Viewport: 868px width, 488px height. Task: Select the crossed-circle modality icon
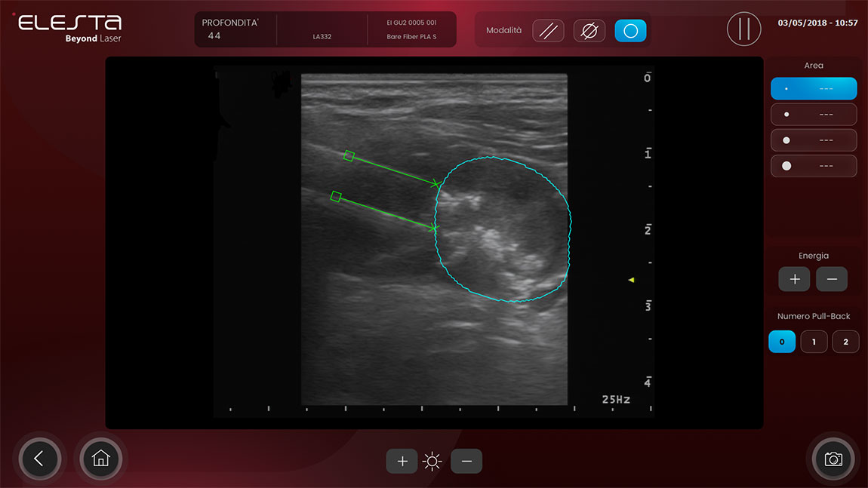pos(589,31)
